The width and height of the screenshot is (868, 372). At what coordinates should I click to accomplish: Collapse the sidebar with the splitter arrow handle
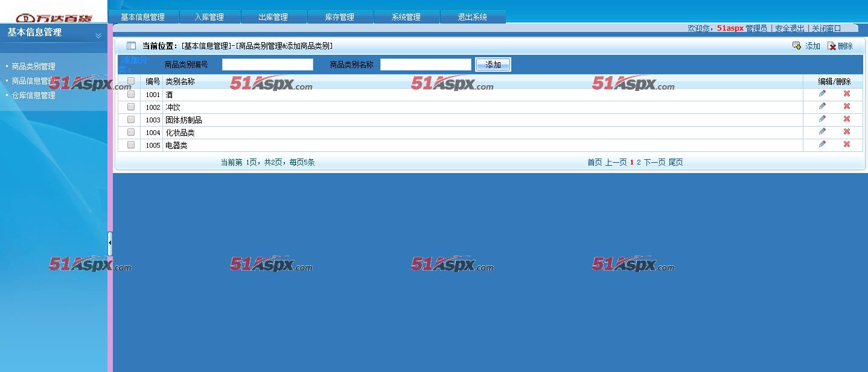tap(110, 243)
